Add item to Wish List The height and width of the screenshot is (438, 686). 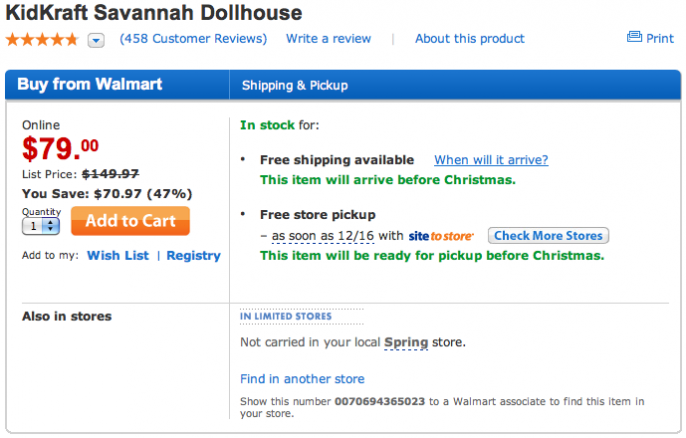click(x=118, y=256)
